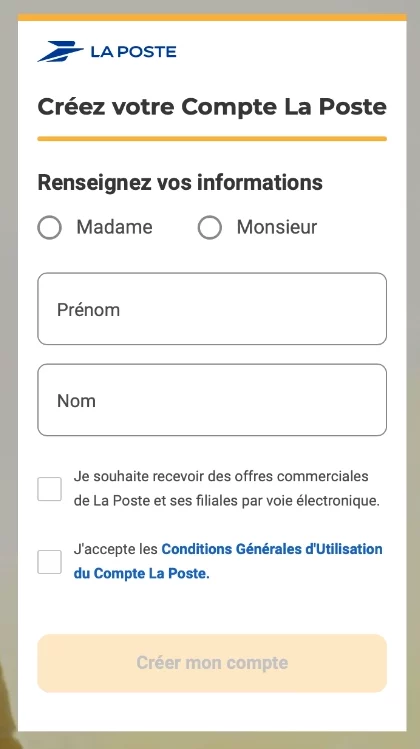The height and width of the screenshot is (749, 420).
Task: Select the Monsieur radio button
Action: click(210, 227)
